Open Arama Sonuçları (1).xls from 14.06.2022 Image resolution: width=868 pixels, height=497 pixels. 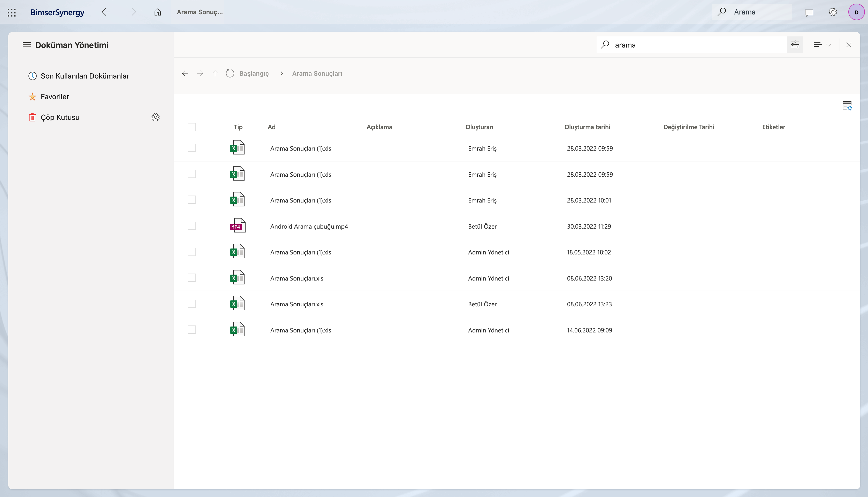click(x=300, y=330)
